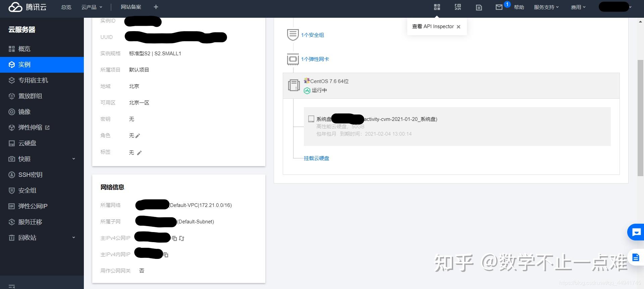Expand the 云产品 products dropdown
This screenshot has width=644, height=289.
click(92, 7)
